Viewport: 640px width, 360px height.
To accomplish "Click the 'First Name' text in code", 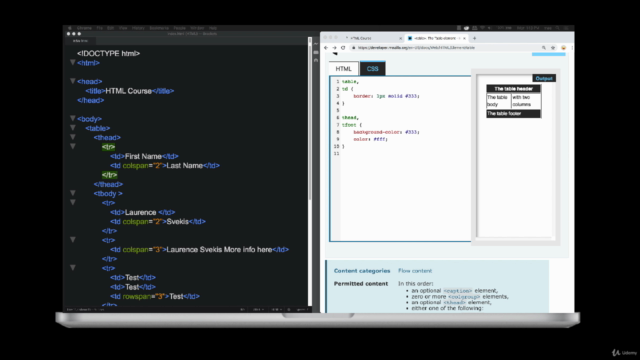I will [x=143, y=156].
